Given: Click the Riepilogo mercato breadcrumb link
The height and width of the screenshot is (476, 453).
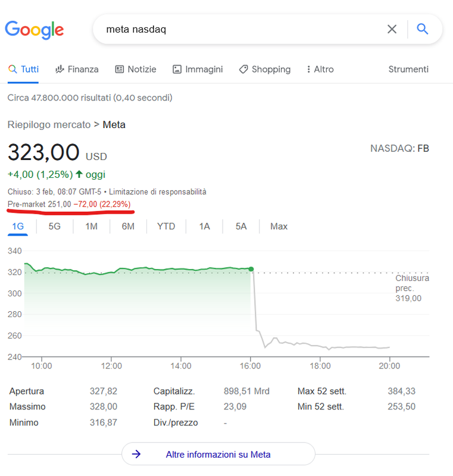Looking at the screenshot, I should point(49,124).
